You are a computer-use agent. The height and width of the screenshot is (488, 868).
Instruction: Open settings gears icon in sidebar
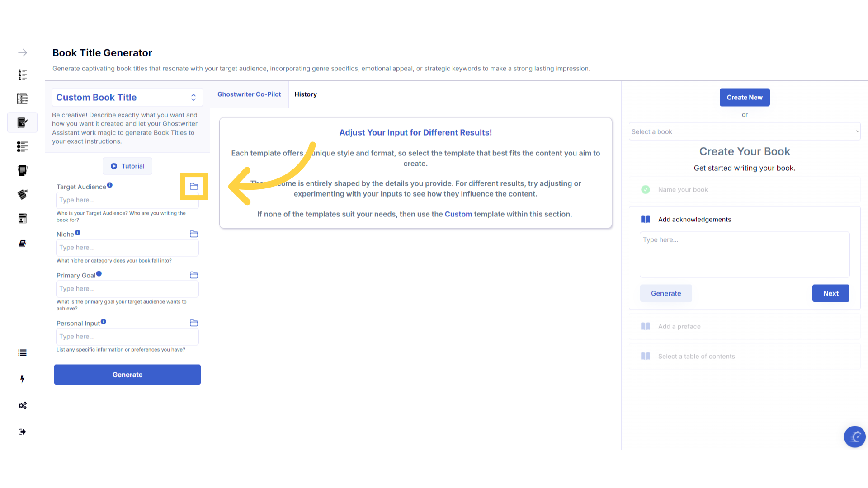[x=22, y=406]
